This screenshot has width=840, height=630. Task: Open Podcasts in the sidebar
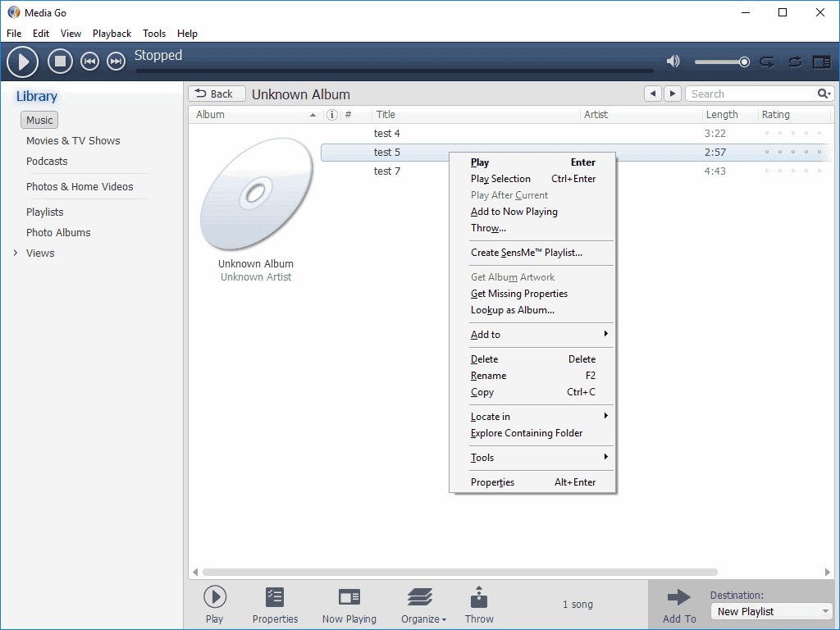pos(47,162)
